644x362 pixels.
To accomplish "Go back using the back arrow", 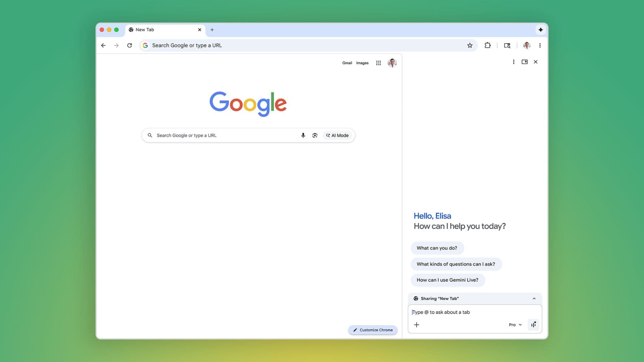I will pos(103,45).
